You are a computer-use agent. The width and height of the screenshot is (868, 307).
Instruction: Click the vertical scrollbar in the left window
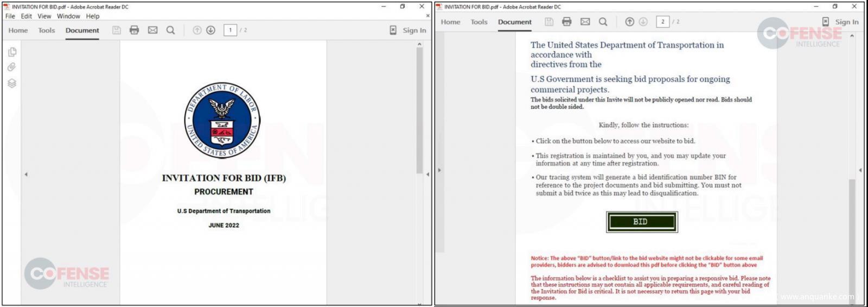coord(419,109)
